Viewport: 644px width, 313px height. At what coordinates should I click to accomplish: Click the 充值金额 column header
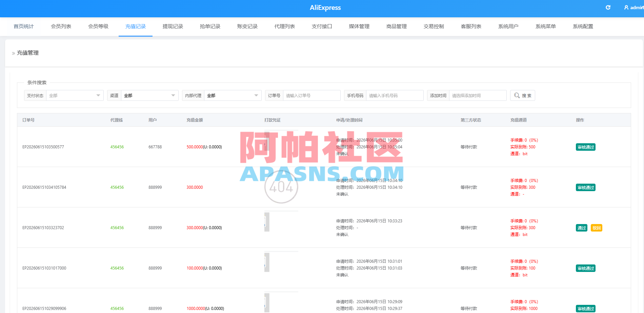195,120
